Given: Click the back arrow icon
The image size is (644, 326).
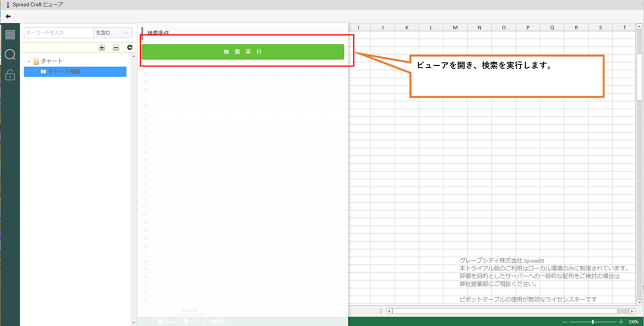Looking at the screenshot, I should (8, 16).
